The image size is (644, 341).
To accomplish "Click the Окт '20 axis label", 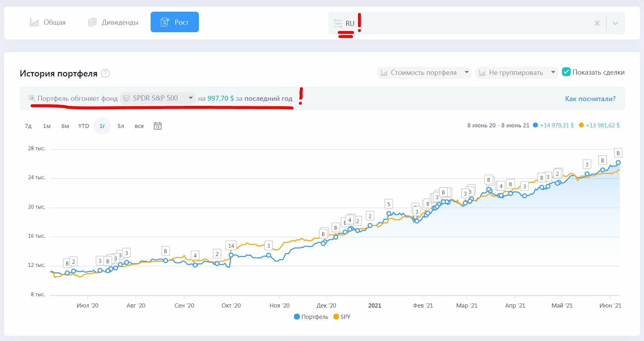I will pyautogui.click(x=231, y=305).
